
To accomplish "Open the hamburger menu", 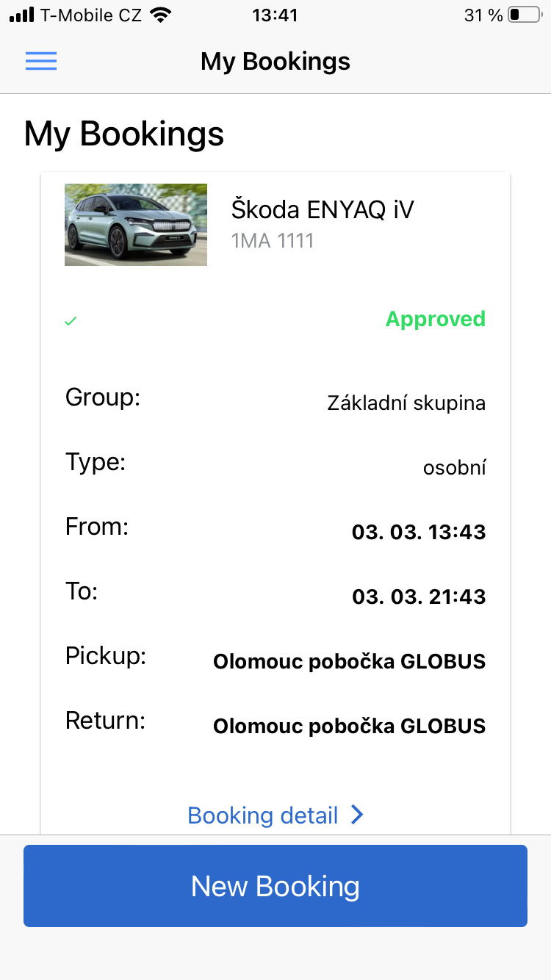I will (41, 62).
